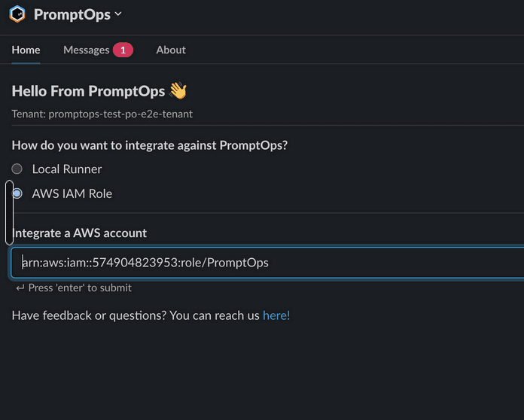This screenshot has width=524, height=420.
Task: Open the Messages tab
Action: point(87,50)
